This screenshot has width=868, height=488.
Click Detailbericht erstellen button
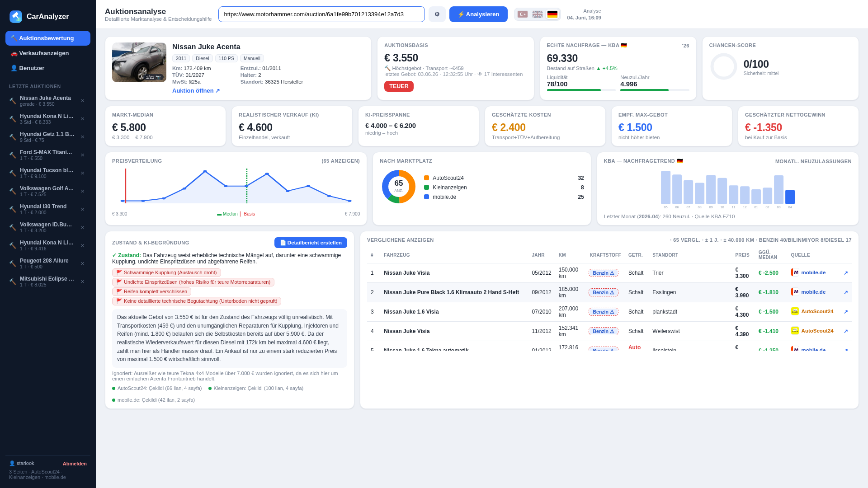(x=311, y=243)
